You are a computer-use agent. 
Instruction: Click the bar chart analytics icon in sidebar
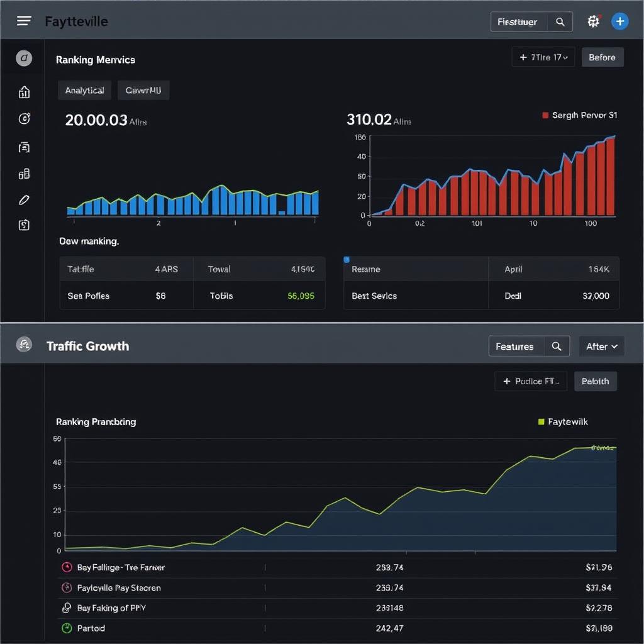pos(24,174)
